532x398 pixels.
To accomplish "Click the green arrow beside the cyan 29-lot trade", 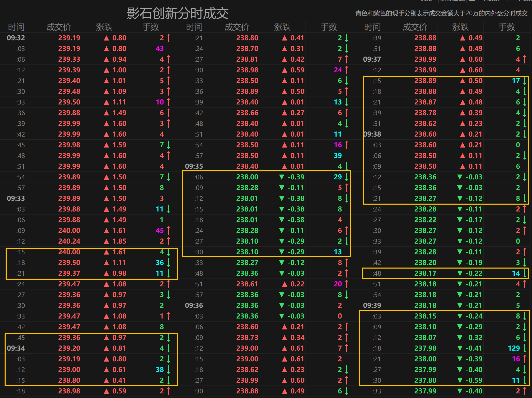I will [x=347, y=177].
